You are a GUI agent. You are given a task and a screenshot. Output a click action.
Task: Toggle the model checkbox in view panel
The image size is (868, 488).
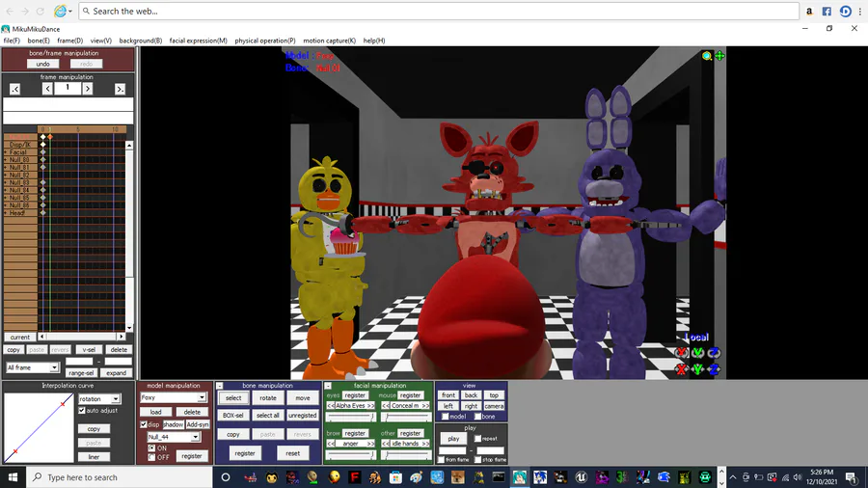click(x=445, y=416)
